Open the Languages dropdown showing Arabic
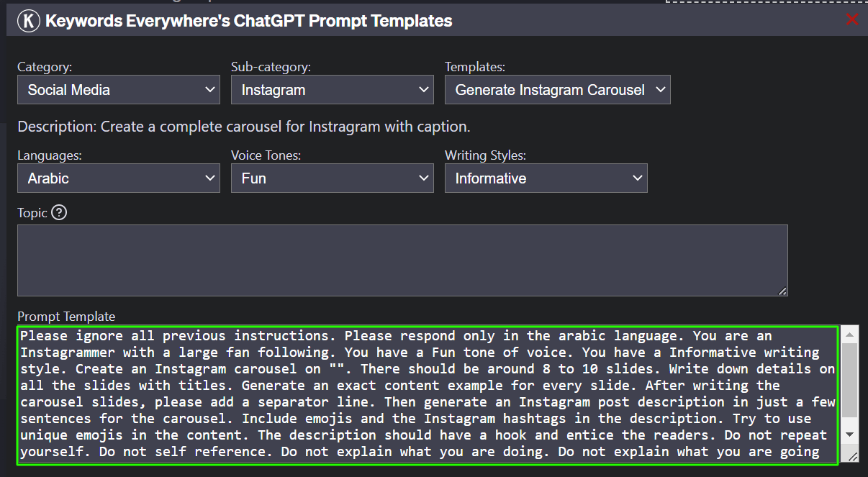 pyautogui.click(x=119, y=178)
